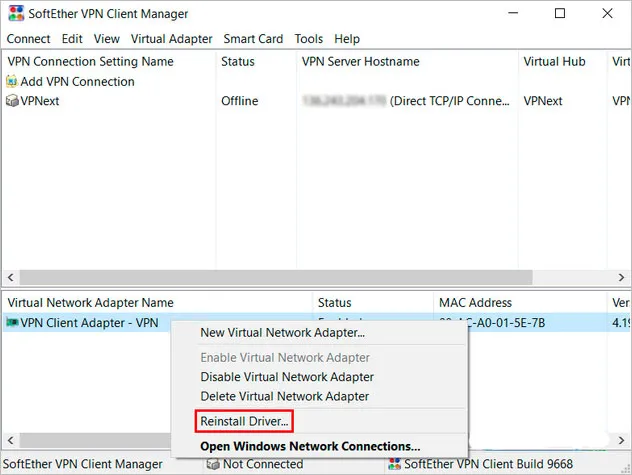Open the Tools menu
This screenshot has height=475, width=632.
click(x=308, y=39)
